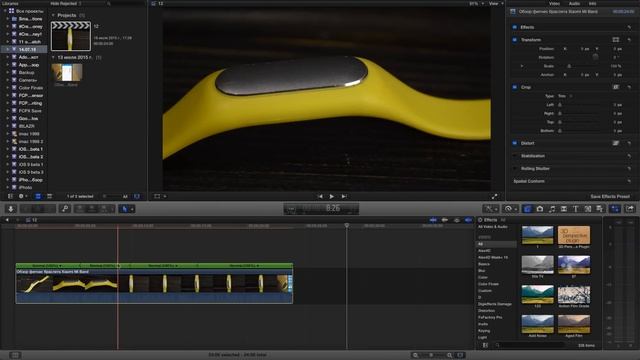This screenshot has height=360, width=640.
Task: Click the import media arrow icon
Action: pos(11,209)
